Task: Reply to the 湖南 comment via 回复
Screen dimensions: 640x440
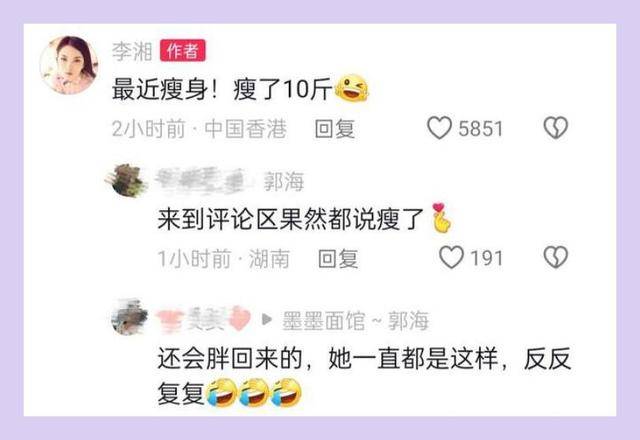Action: pyautogui.click(x=338, y=258)
